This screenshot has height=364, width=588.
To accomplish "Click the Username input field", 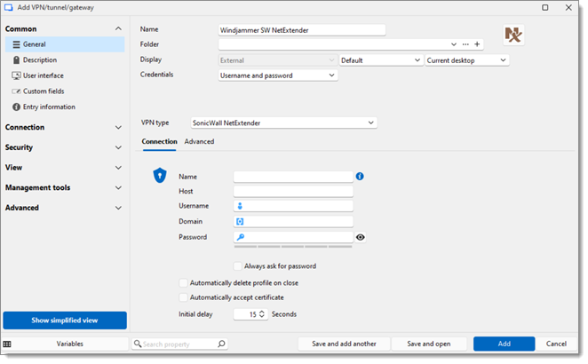I will (293, 206).
